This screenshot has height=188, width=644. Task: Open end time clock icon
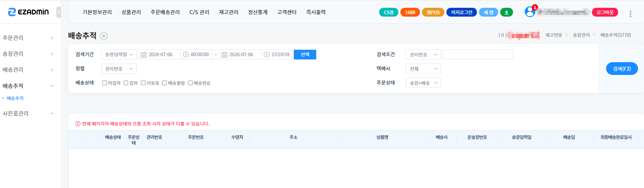(267, 54)
